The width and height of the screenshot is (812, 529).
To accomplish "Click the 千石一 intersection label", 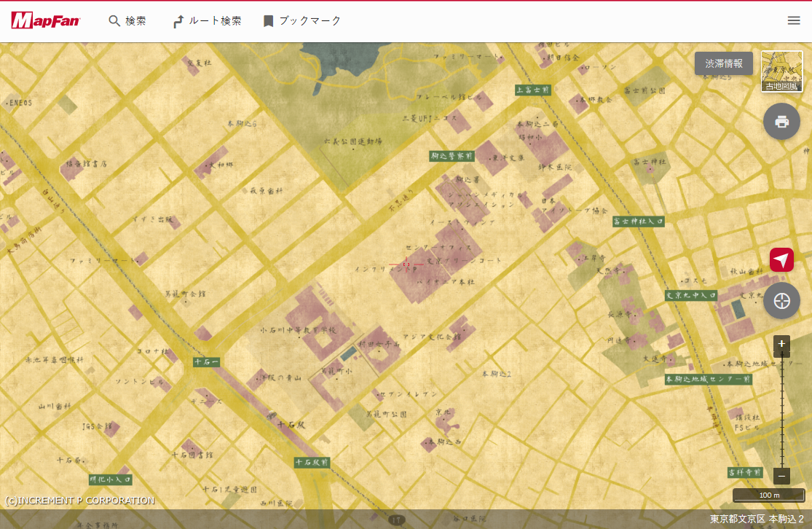I will click(207, 361).
